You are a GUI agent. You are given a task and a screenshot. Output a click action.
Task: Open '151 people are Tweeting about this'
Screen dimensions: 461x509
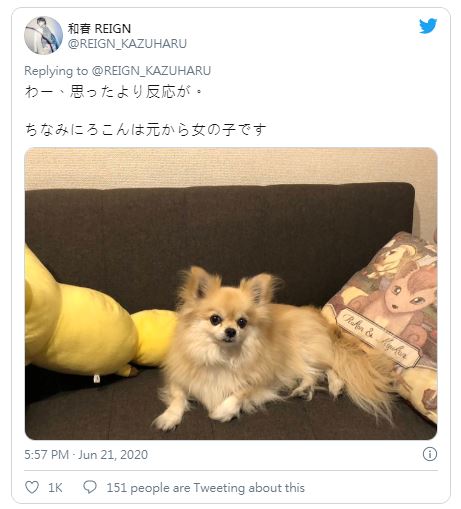(x=206, y=488)
